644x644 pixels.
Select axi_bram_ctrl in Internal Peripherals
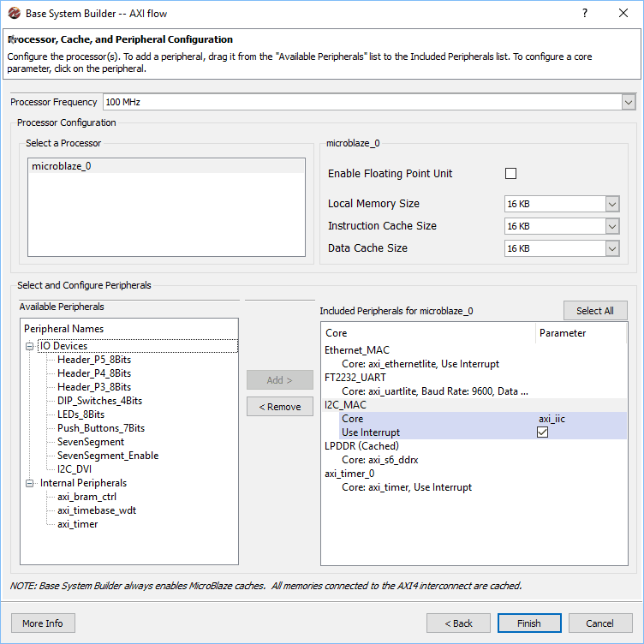[x=86, y=497]
